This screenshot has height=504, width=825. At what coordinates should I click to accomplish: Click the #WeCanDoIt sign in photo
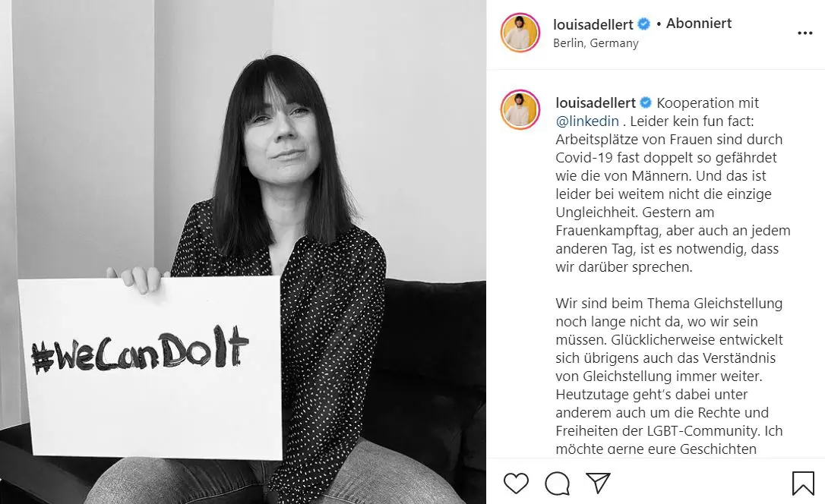(x=150, y=367)
